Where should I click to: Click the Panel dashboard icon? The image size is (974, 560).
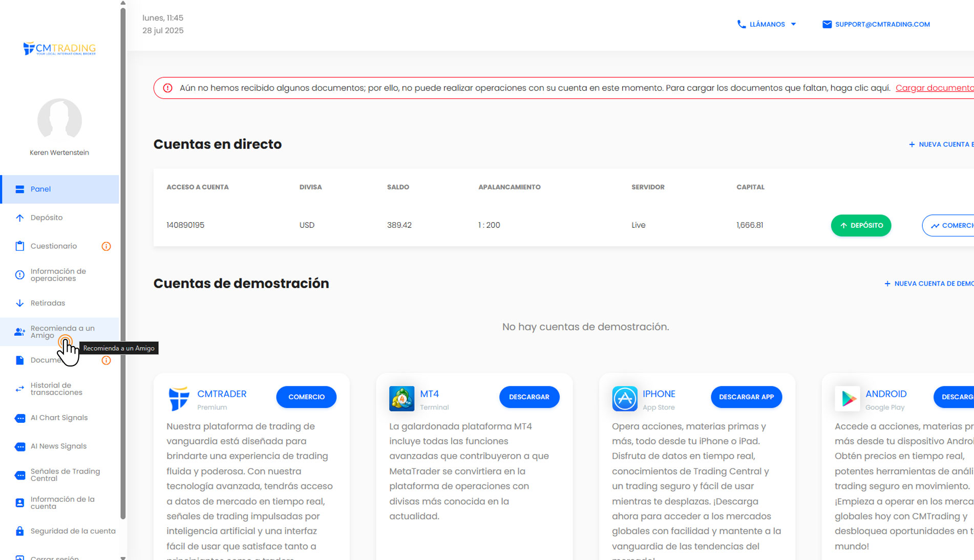click(20, 189)
